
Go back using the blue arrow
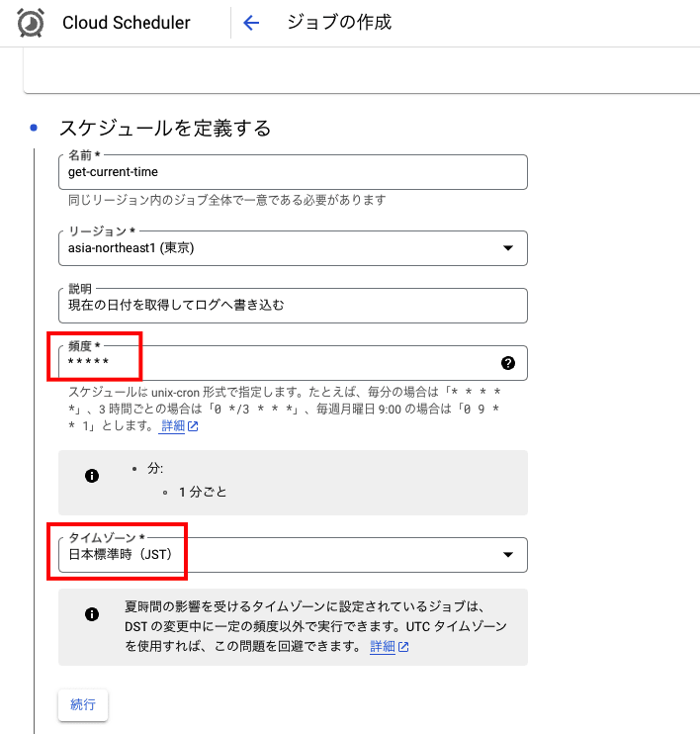point(251,23)
